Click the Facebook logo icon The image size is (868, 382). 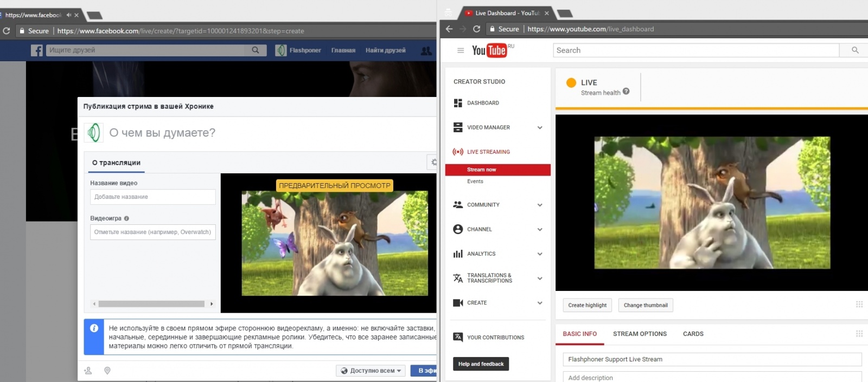point(37,50)
